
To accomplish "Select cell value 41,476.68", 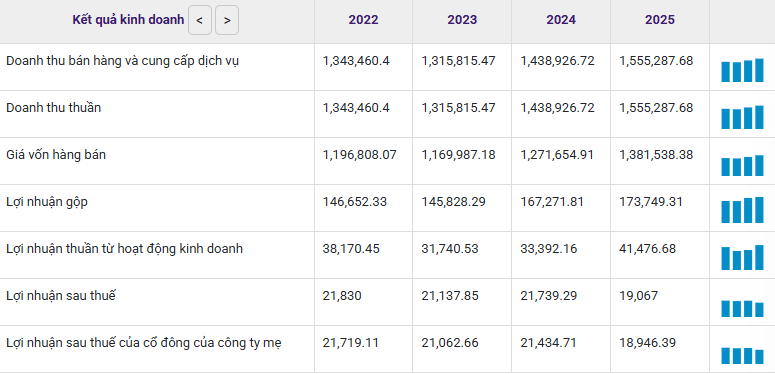I will tap(647, 249).
